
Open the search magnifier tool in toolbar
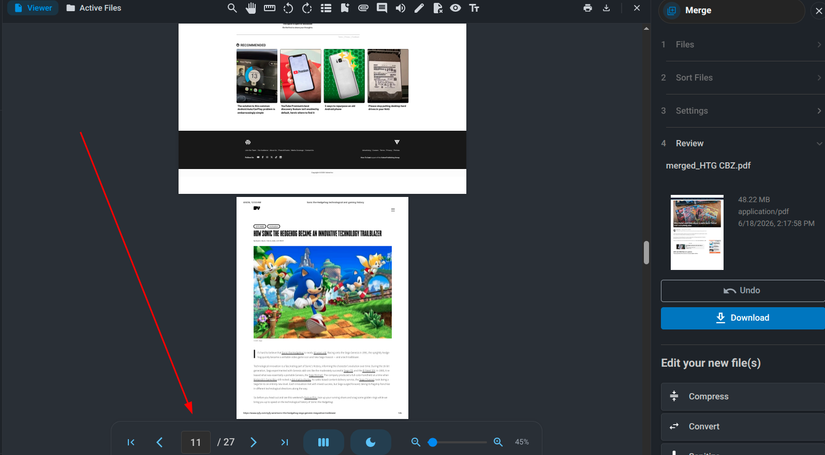232,8
